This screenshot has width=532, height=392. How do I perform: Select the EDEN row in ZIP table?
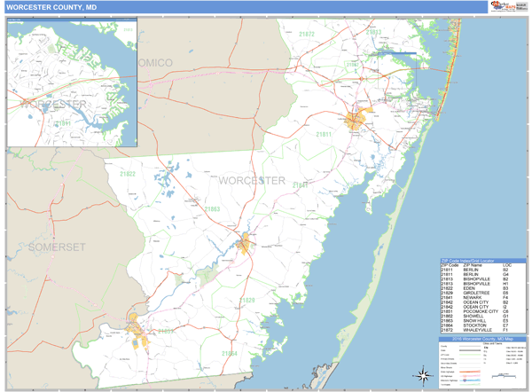[x=483, y=288]
